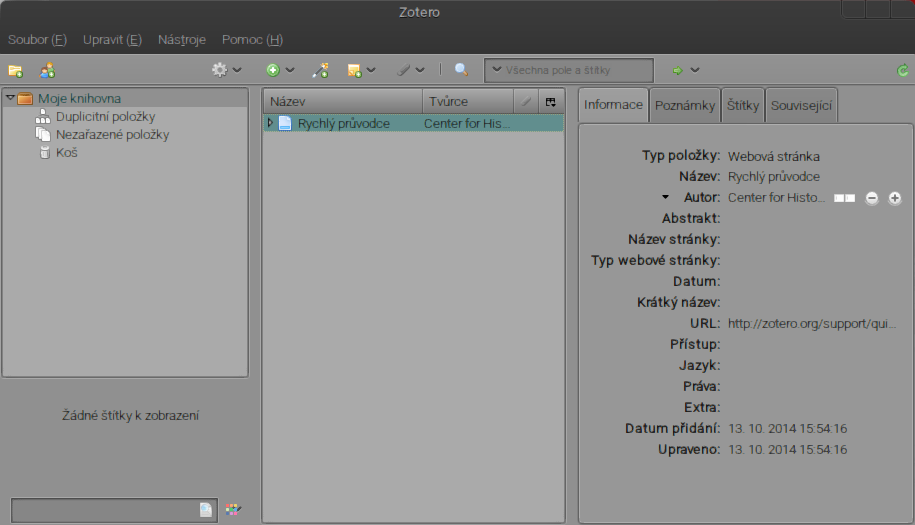
Task: Click the tag filter field page icon
Action: pos(206,510)
